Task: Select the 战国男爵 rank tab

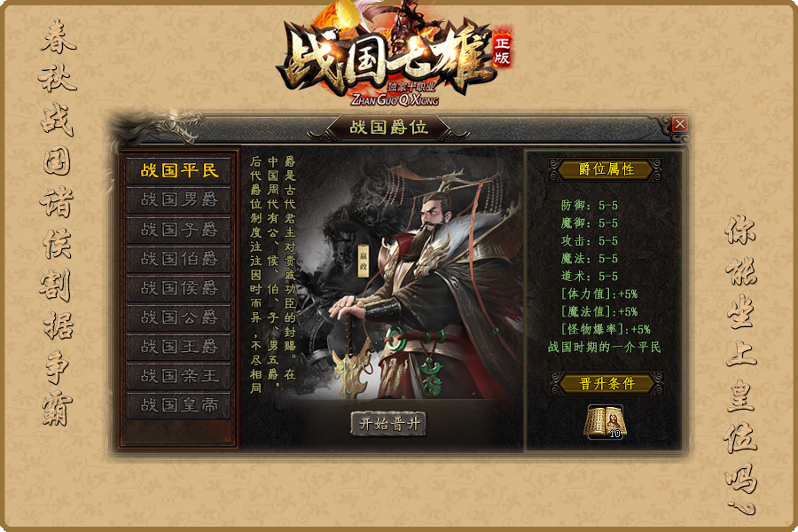Action: pos(179,199)
